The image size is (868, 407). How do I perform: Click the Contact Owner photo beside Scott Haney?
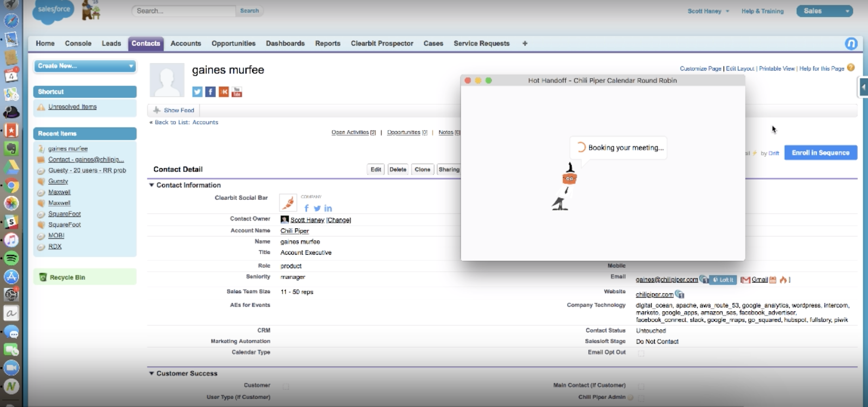pyautogui.click(x=284, y=220)
